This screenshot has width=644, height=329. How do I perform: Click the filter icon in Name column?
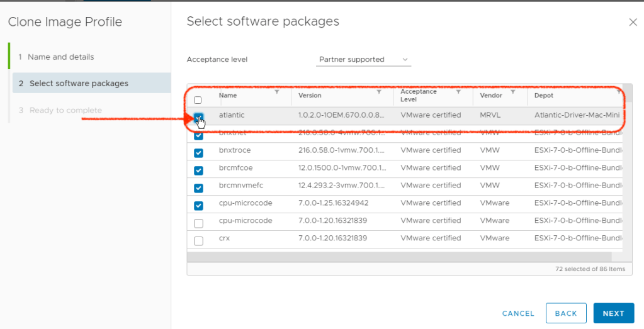click(277, 92)
